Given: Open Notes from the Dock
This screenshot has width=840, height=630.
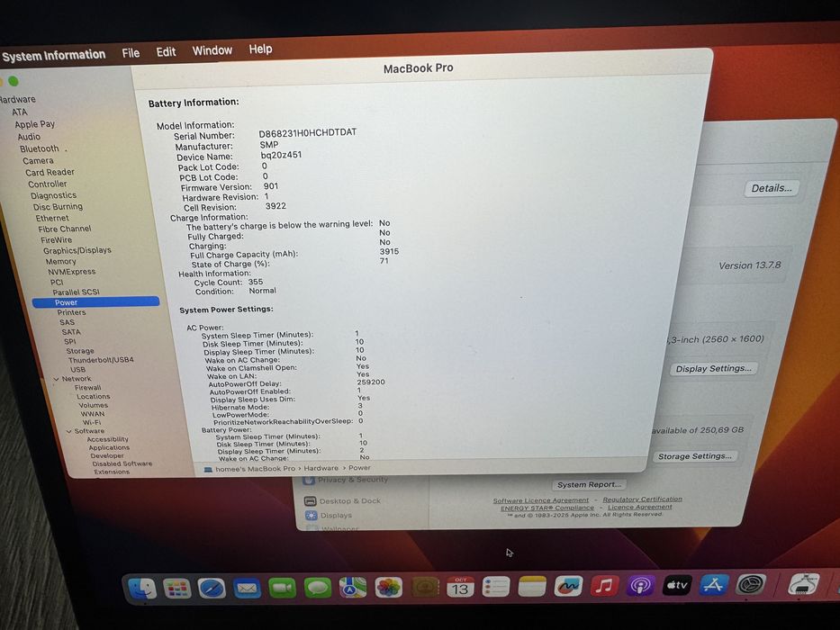Looking at the screenshot, I should point(532,587).
